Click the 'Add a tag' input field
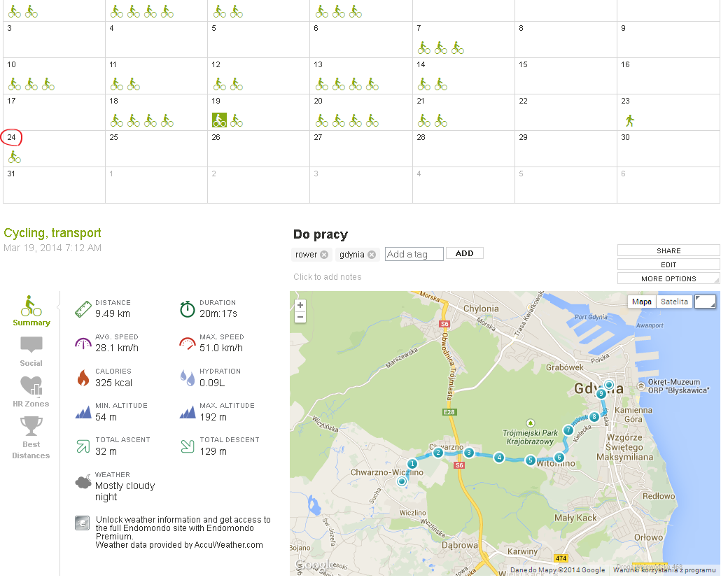Screen dimensions: 728x580 [414, 254]
